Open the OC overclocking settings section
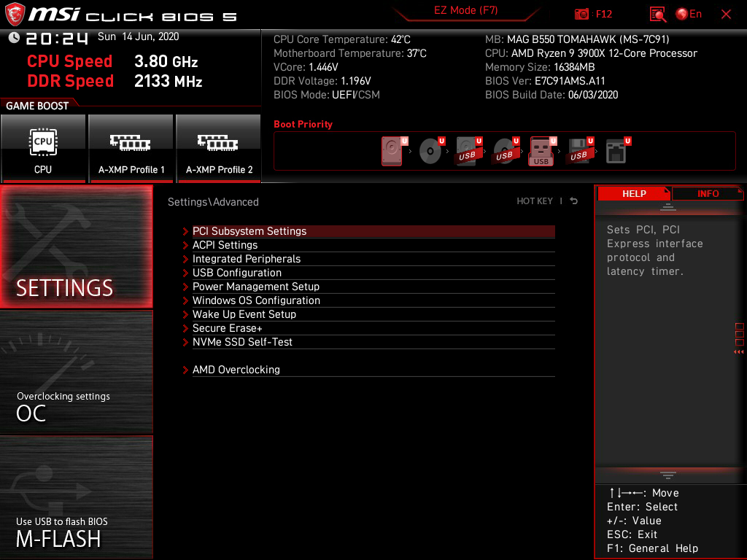Image resolution: width=747 pixels, height=560 pixels. click(x=76, y=373)
